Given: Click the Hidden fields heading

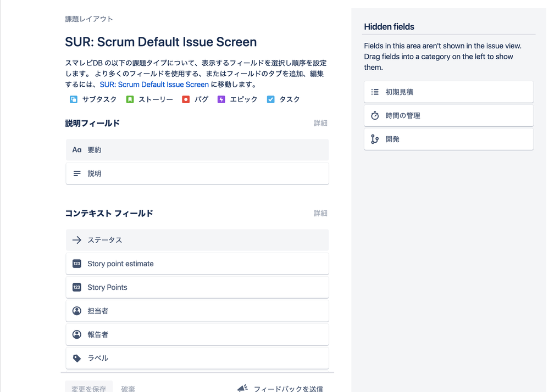Looking at the screenshot, I should pos(389,26).
